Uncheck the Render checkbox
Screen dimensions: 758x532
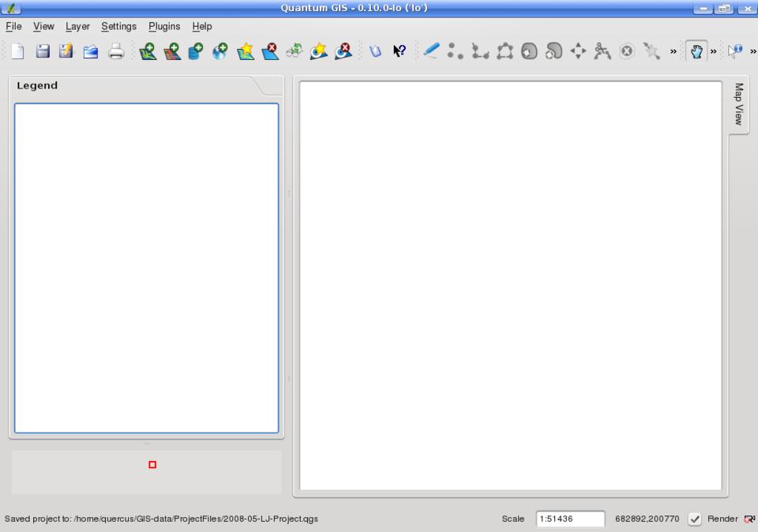695,519
